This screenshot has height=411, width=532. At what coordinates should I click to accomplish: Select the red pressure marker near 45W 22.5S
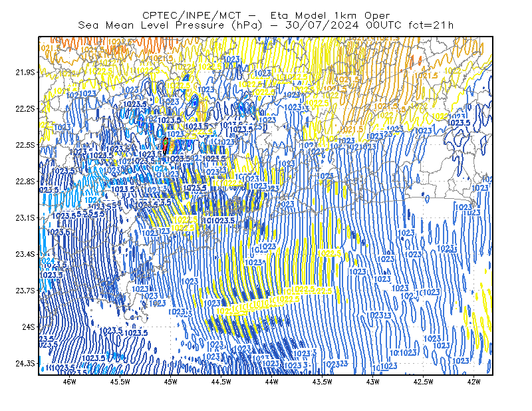click(x=165, y=145)
